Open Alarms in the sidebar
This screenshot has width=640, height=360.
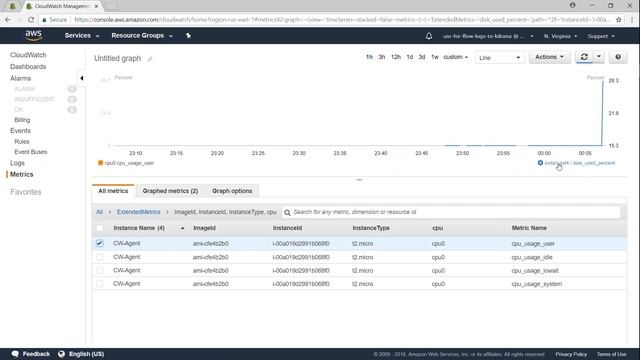tap(20, 78)
